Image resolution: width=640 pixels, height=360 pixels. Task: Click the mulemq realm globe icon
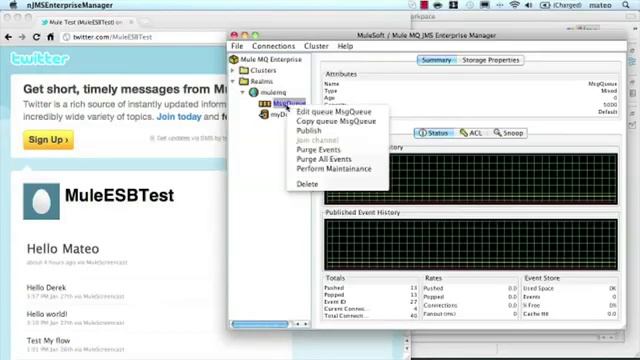[x=253, y=92]
